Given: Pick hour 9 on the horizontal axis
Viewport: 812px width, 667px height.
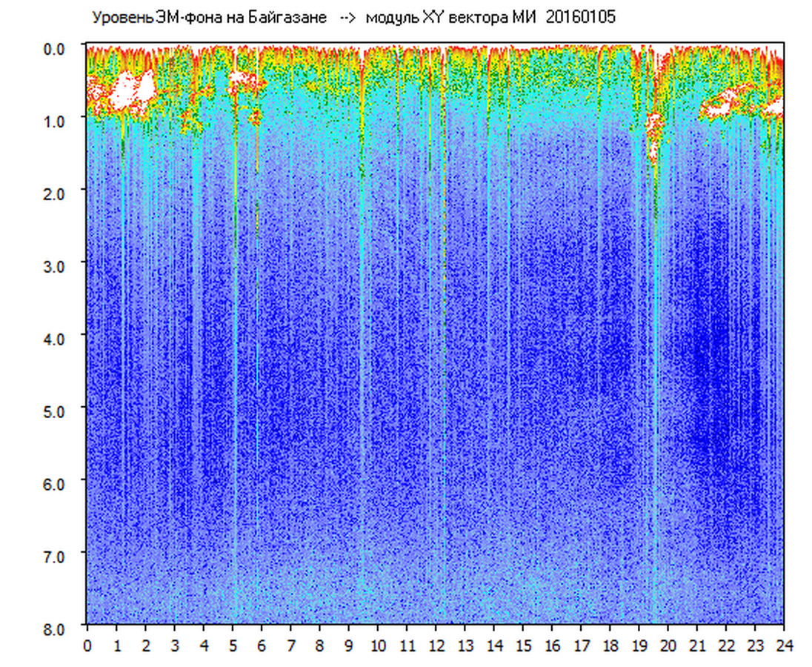Looking at the screenshot, I should [x=349, y=646].
